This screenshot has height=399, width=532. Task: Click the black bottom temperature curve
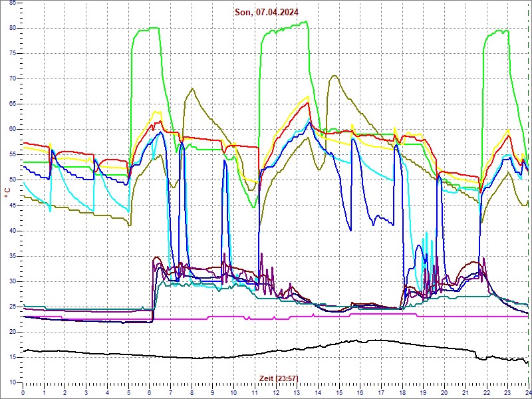[199, 357]
